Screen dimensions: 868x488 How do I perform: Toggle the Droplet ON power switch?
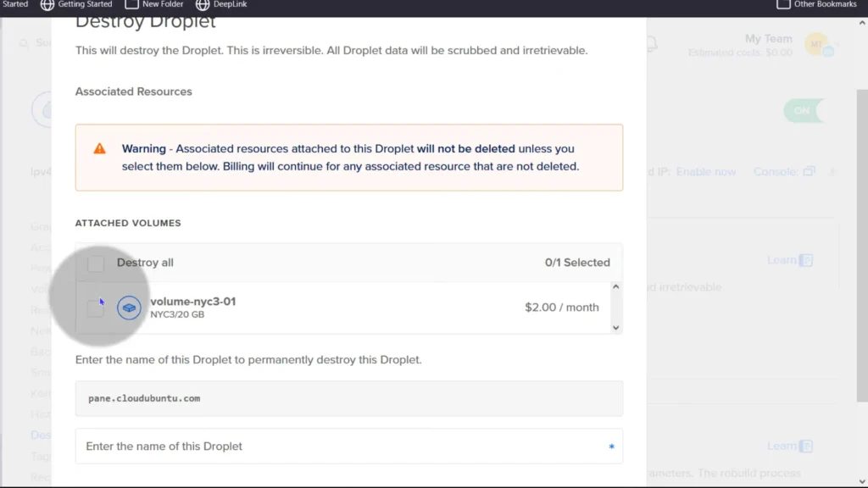(x=802, y=111)
